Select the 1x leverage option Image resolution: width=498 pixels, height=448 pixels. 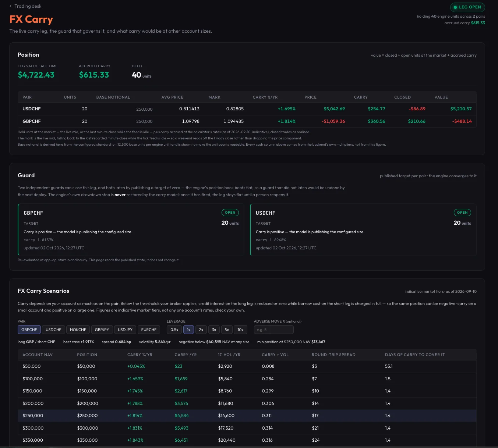(188, 330)
